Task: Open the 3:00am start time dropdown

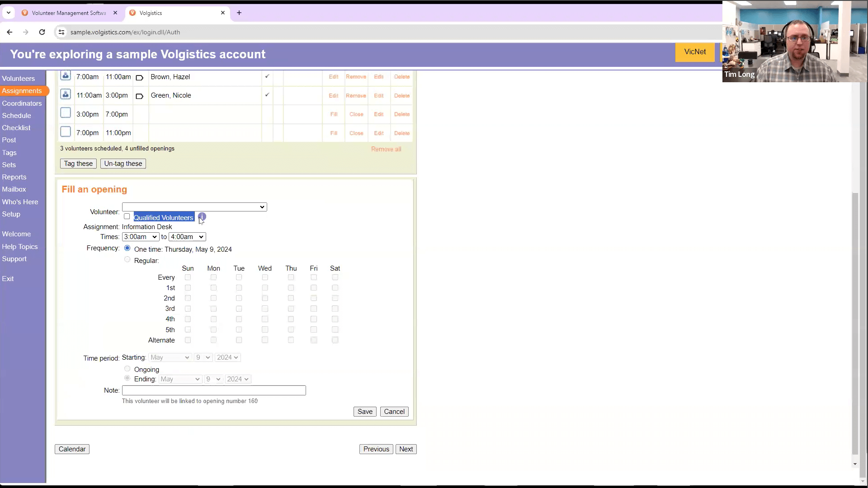Action: tap(140, 237)
